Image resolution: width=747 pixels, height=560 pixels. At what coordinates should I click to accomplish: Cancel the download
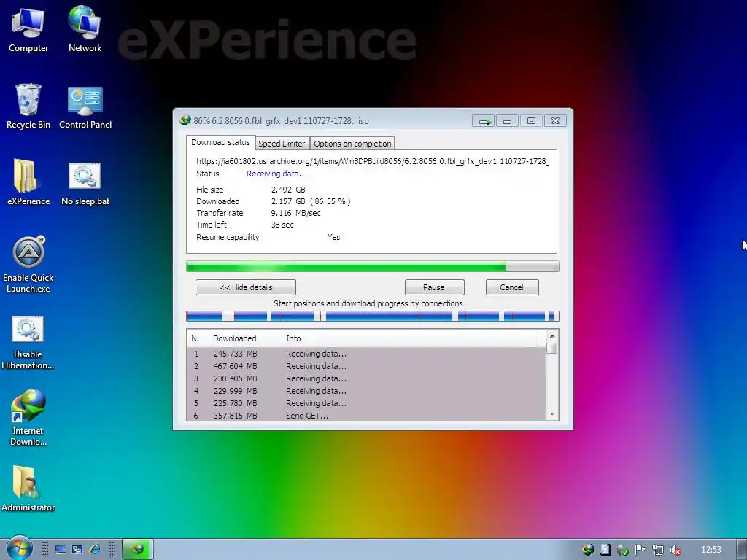511,287
